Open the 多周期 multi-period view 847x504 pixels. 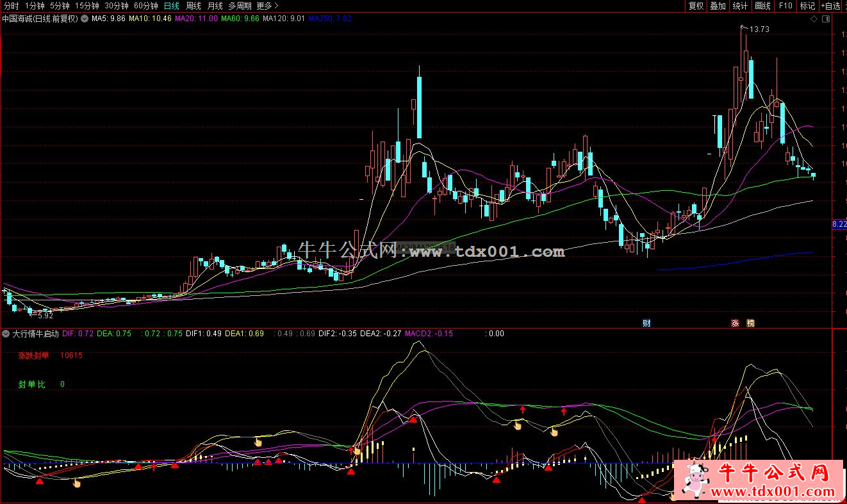(x=240, y=6)
